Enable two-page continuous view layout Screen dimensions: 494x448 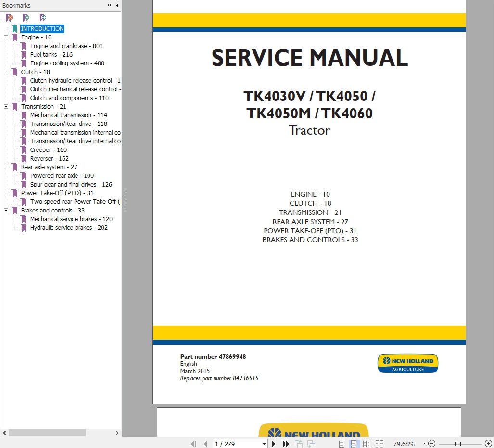379,443
